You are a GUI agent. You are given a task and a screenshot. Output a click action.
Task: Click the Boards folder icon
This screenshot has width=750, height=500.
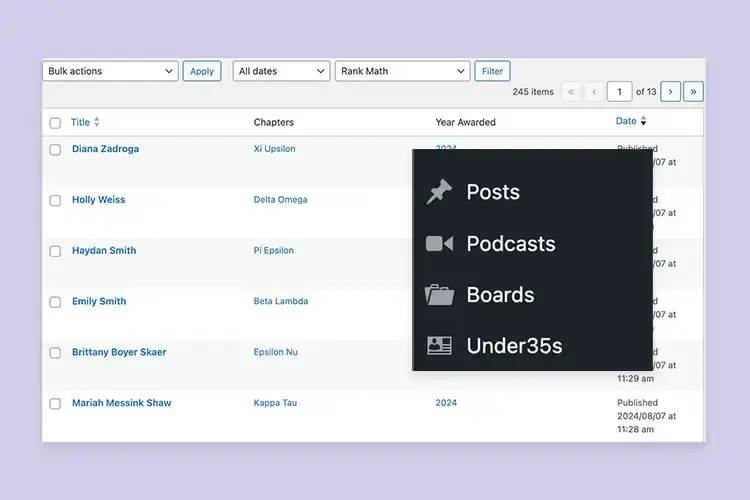pyautogui.click(x=439, y=295)
